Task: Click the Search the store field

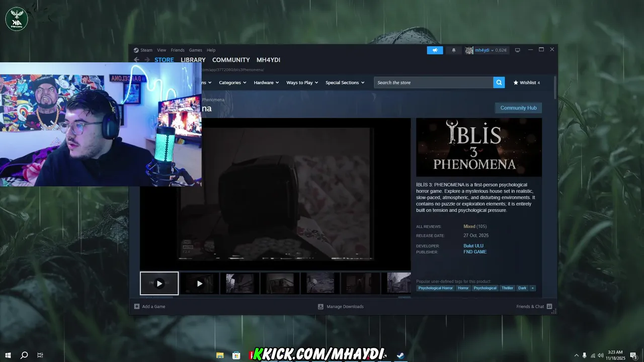Action: (x=434, y=82)
